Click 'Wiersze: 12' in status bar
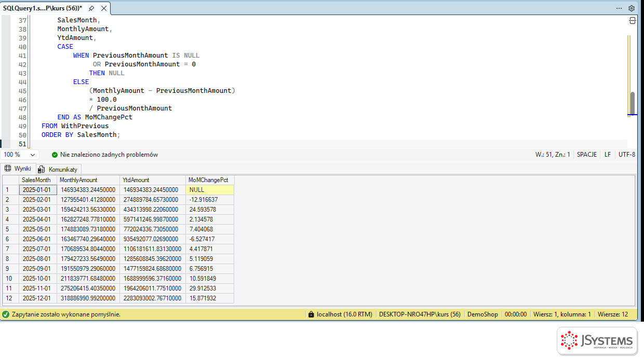644x359 pixels. 613,314
